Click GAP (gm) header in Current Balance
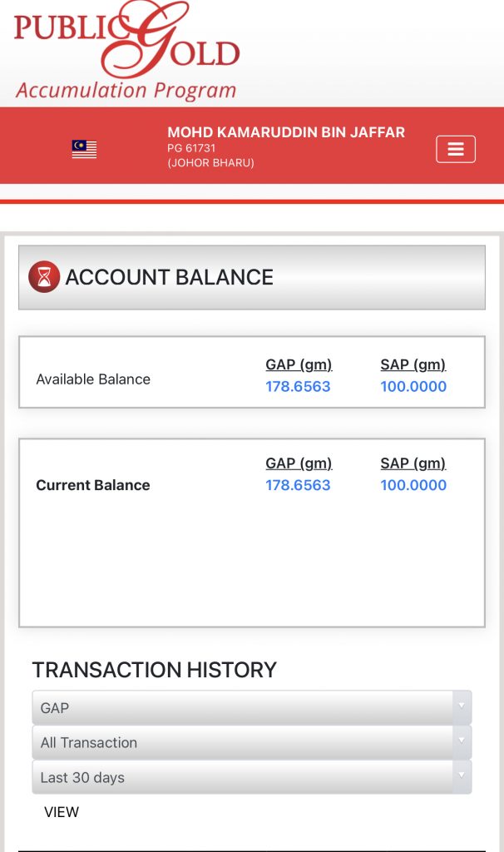 [x=299, y=463]
